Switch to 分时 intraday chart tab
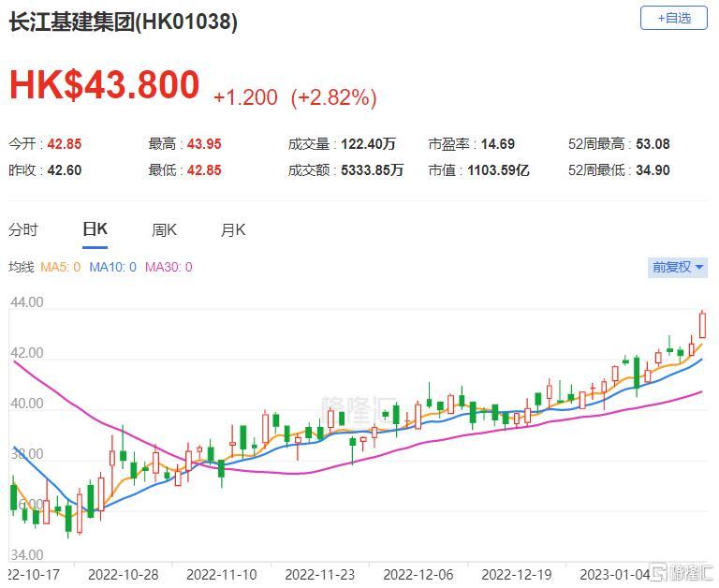Image resolution: width=719 pixels, height=588 pixels. pyautogui.click(x=22, y=229)
